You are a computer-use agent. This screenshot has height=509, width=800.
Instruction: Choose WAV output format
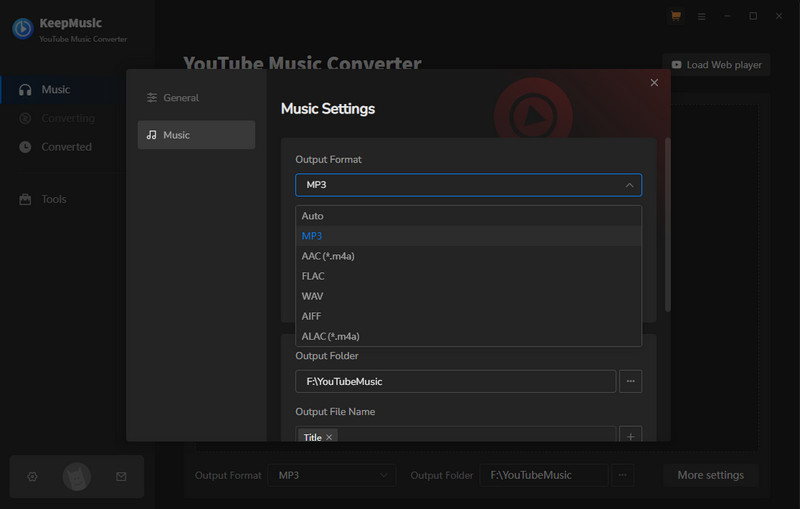tap(468, 296)
